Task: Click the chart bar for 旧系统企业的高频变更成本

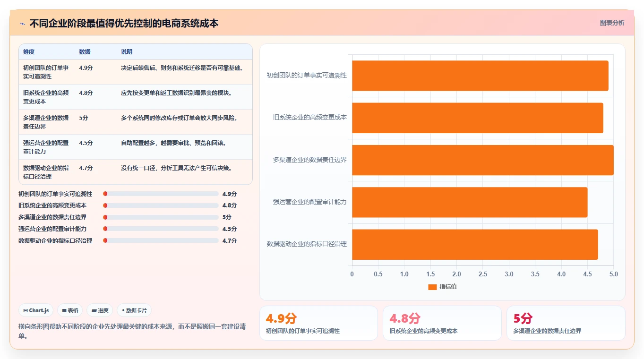Action: pyautogui.click(x=478, y=118)
